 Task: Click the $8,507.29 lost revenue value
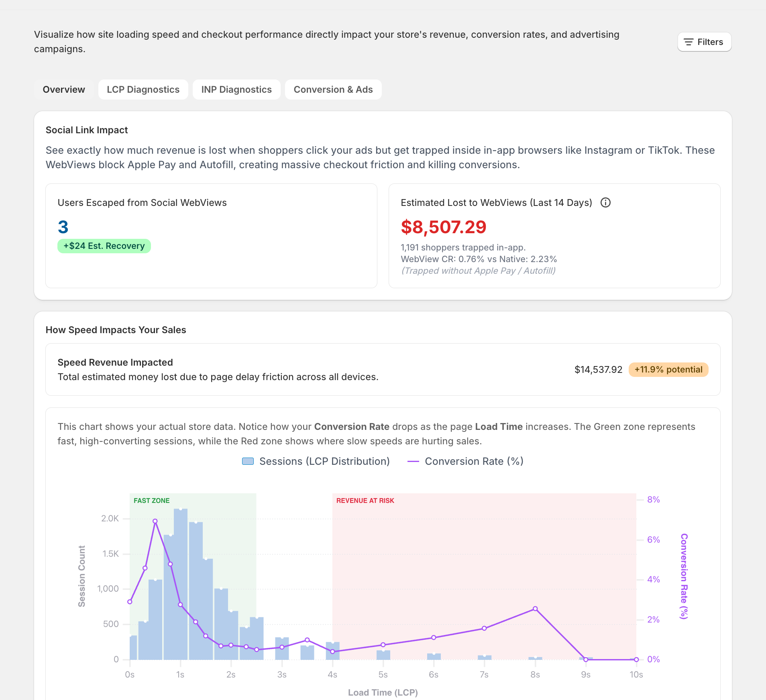[444, 227]
